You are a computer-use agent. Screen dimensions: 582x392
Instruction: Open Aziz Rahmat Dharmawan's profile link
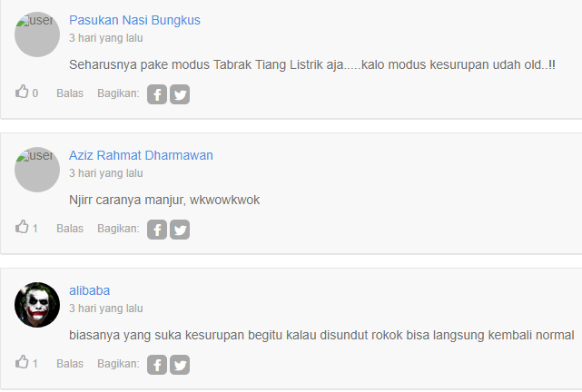point(141,155)
